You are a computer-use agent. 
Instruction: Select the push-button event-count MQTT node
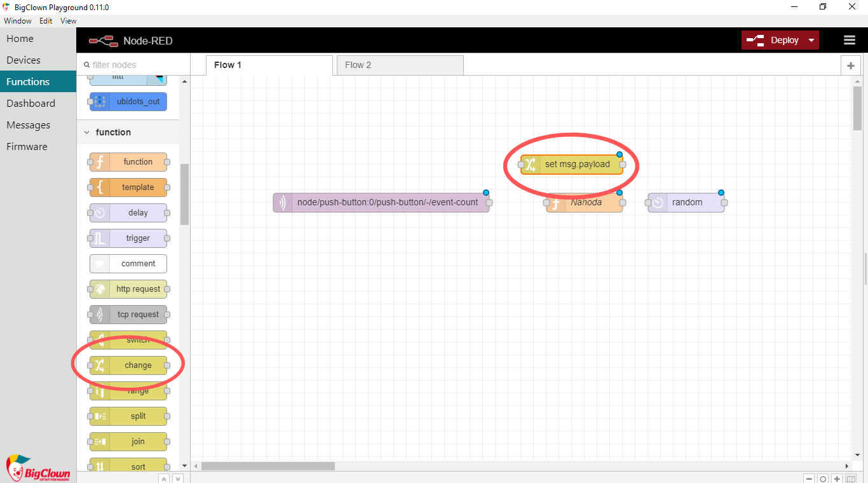pos(381,203)
